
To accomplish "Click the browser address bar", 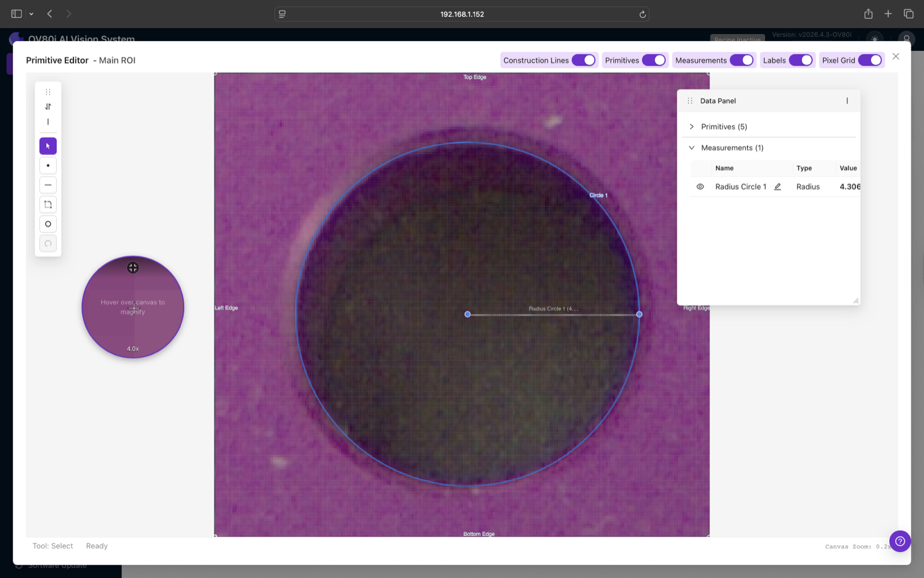I will [462, 14].
